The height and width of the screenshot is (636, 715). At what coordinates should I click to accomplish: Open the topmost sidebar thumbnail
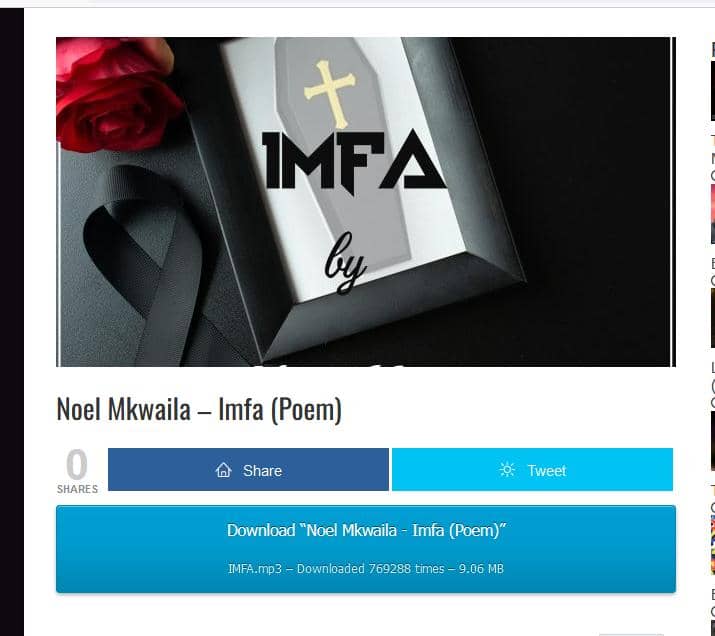712,90
